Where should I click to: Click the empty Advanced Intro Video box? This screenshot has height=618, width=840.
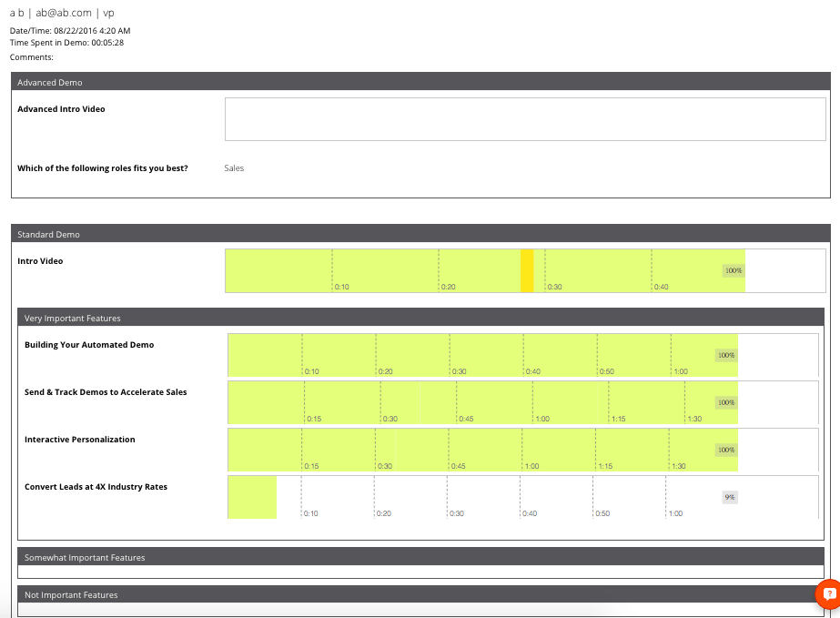(524, 119)
